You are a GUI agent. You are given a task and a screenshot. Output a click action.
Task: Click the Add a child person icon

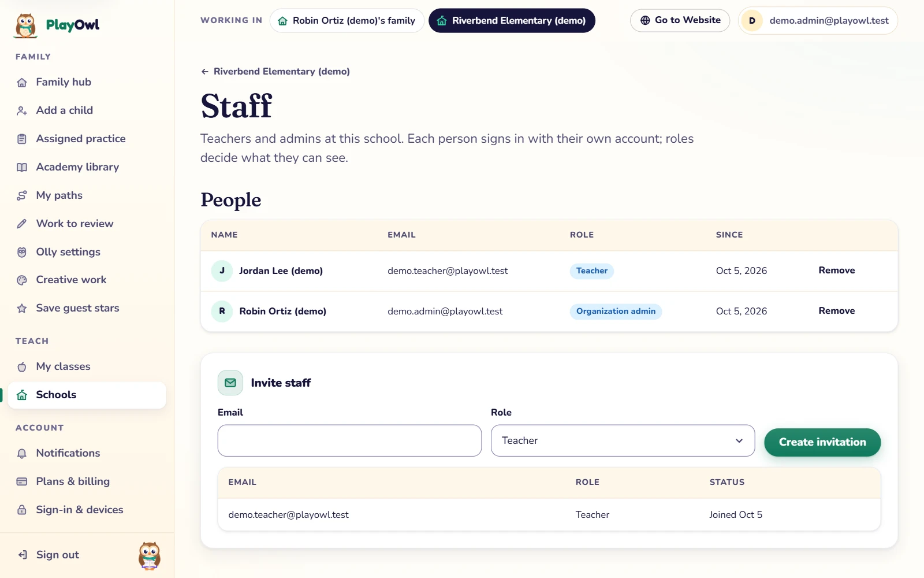tap(22, 111)
